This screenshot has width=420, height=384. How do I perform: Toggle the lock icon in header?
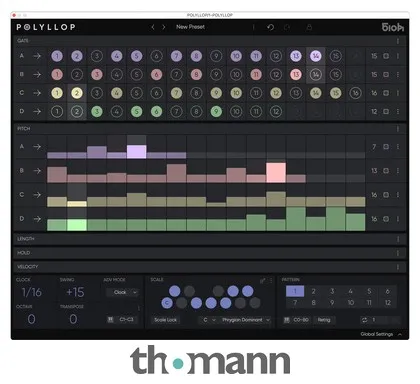point(309,27)
